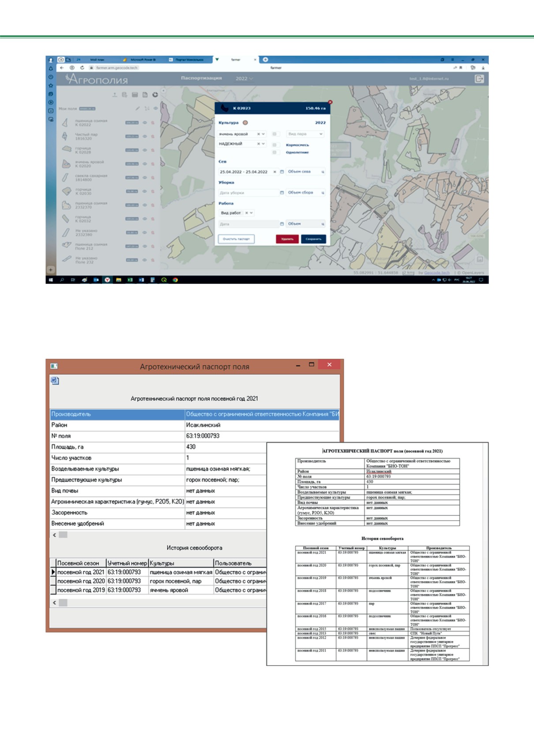Click the Объем сева input field

306,171
